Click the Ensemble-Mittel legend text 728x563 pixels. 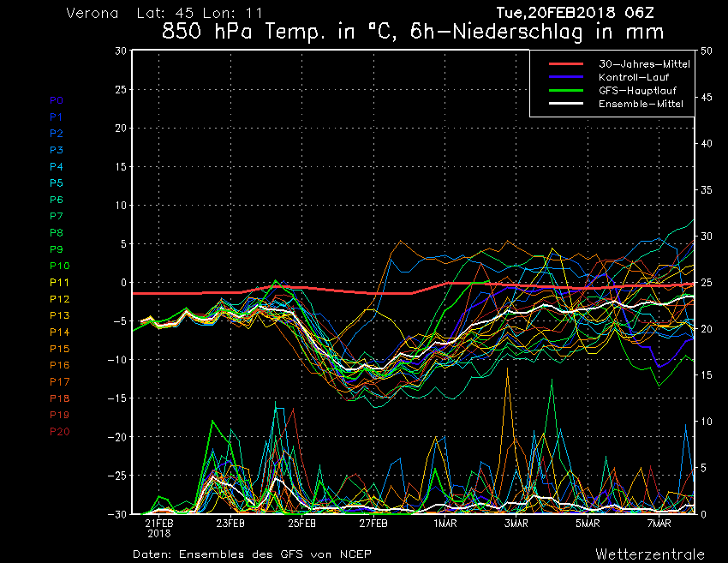pos(641,104)
